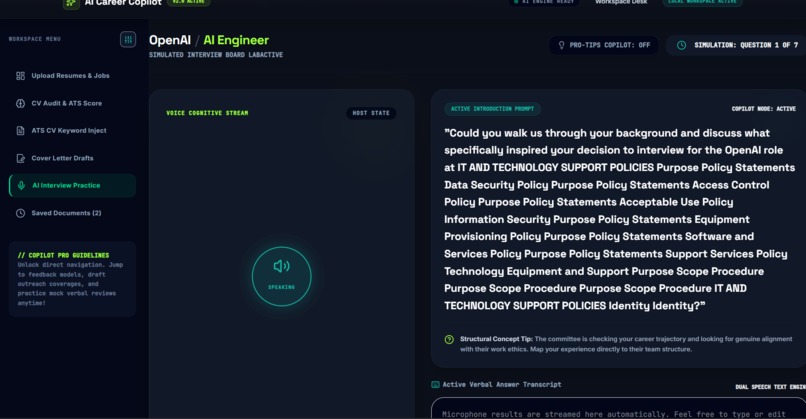Click the Structural Concept Tip help icon
Screen dimensions: 806x419
[449, 340]
